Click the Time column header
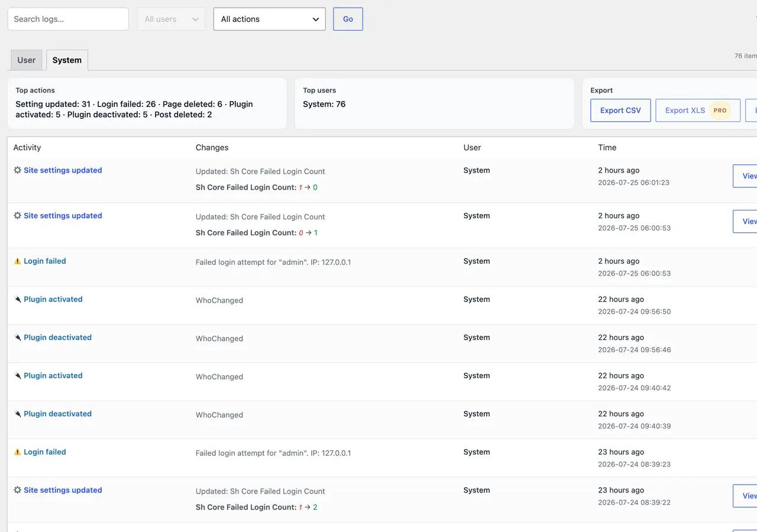757x532 pixels. point(607,148)
